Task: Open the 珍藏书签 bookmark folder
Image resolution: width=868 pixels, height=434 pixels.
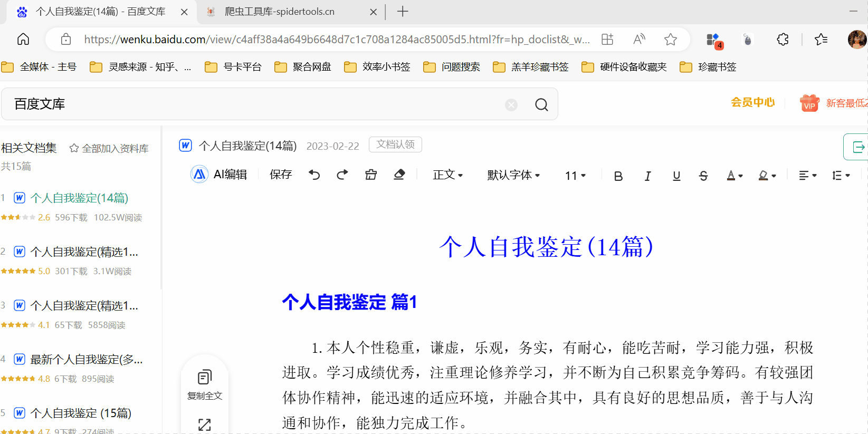Action: (708, 67)
